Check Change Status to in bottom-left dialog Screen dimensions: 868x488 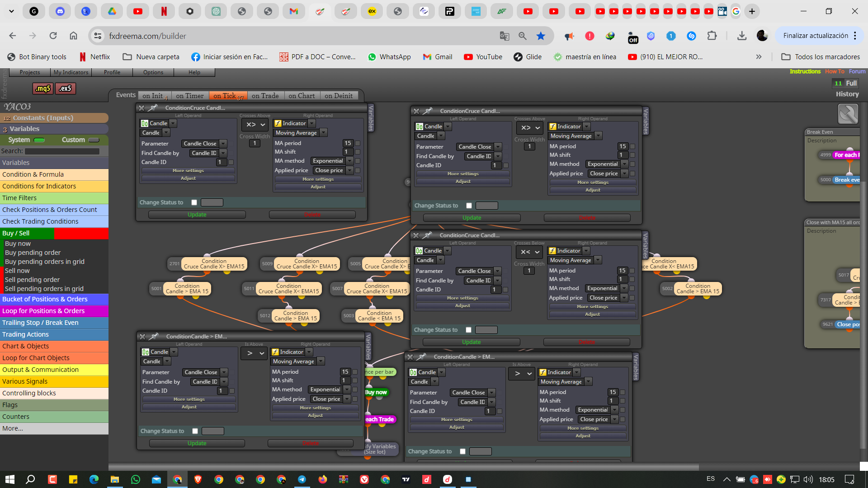tap(195, 431)
